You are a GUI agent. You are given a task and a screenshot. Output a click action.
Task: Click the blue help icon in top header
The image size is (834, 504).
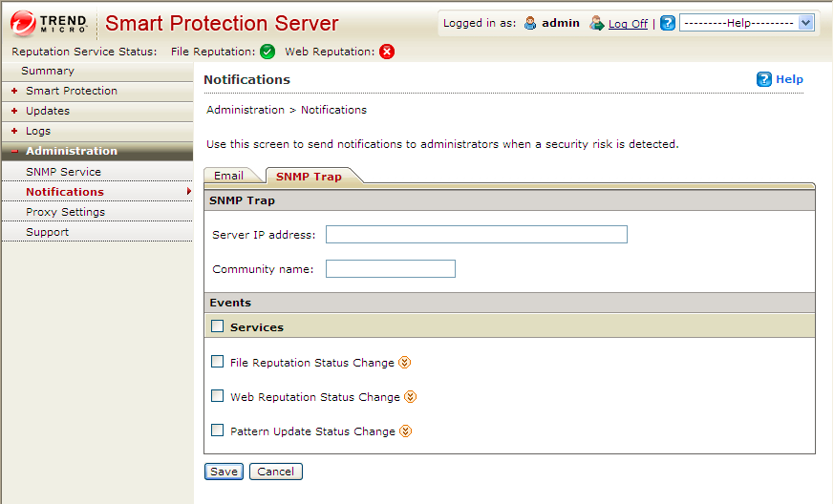(668, 23)
